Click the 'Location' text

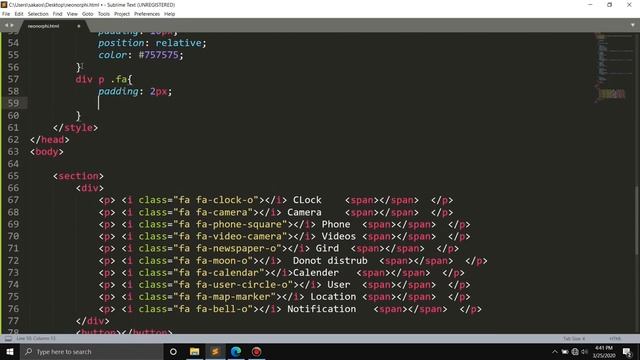click(x=333, y=297)
